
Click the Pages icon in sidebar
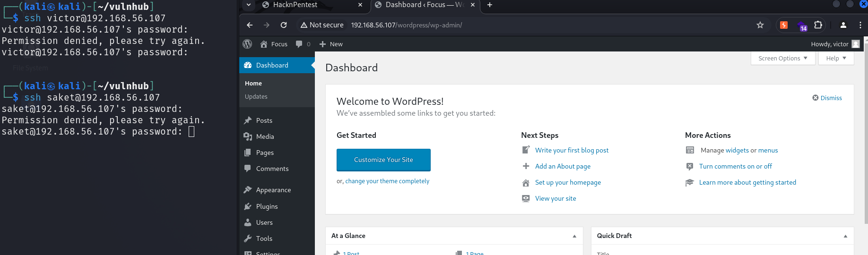[x=248, y=153]
